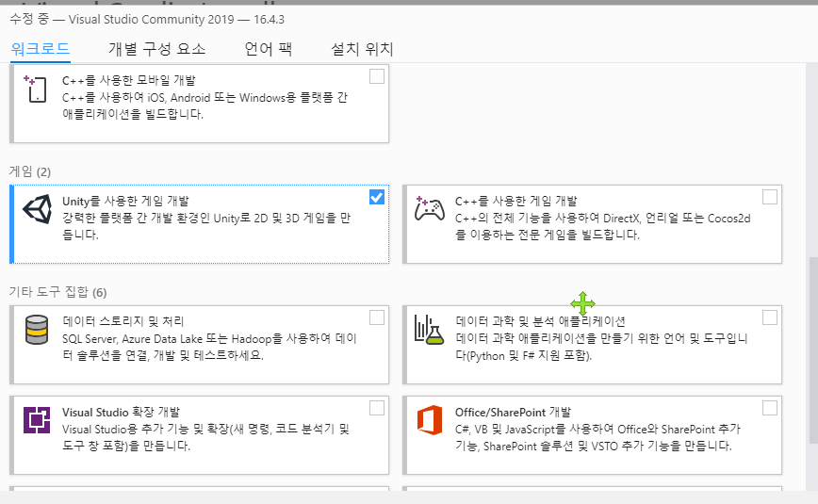Open the 설치 위치 tab
The height and width of the screenshot is (504, 818).
[362, 49]
